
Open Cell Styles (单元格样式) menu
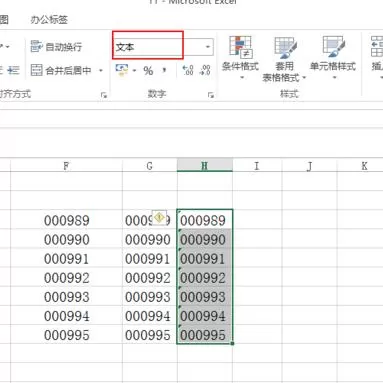click(x=333, y=57)
